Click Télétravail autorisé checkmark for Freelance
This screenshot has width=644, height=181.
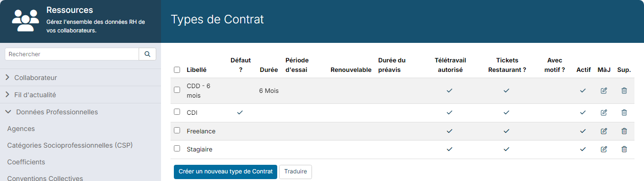pos(449,131)
